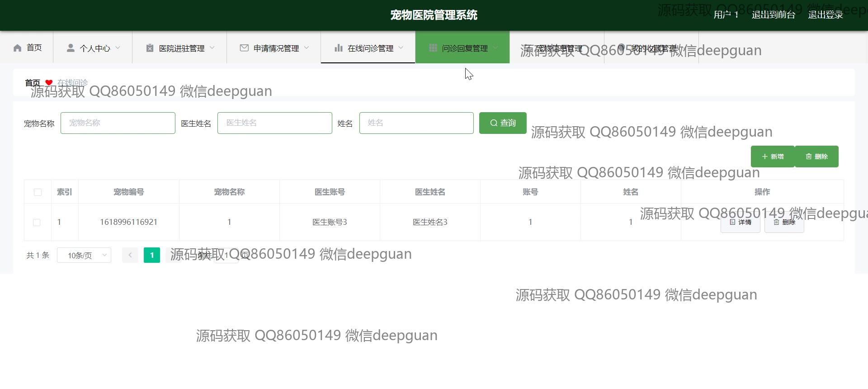Click the red heart breadcrumb icon
Viewport: 868px width, 389px height.
pos(49,83)
